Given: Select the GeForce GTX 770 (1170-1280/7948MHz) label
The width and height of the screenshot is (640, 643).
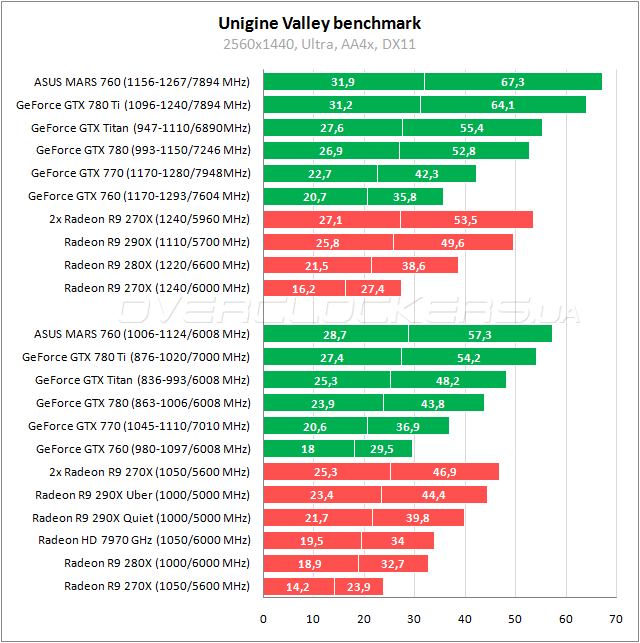Looking at the screenshot, I should pos(140,174).
